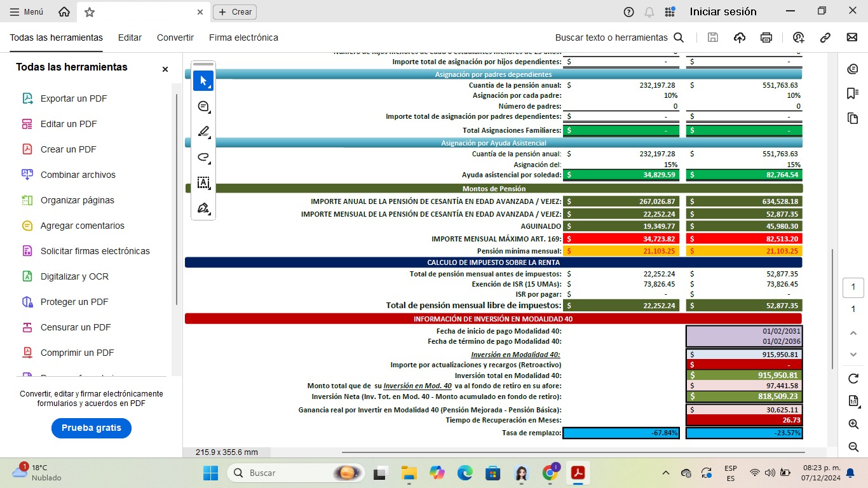868x488 pixels.
Task: Click Iniciar sesión to sign in
Action: (x=723, y=11)
